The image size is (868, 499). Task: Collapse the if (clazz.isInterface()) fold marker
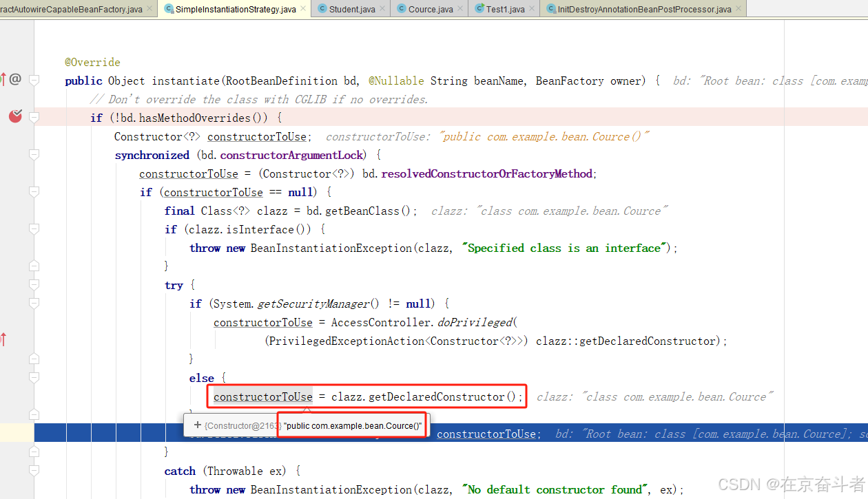[34, 229]
